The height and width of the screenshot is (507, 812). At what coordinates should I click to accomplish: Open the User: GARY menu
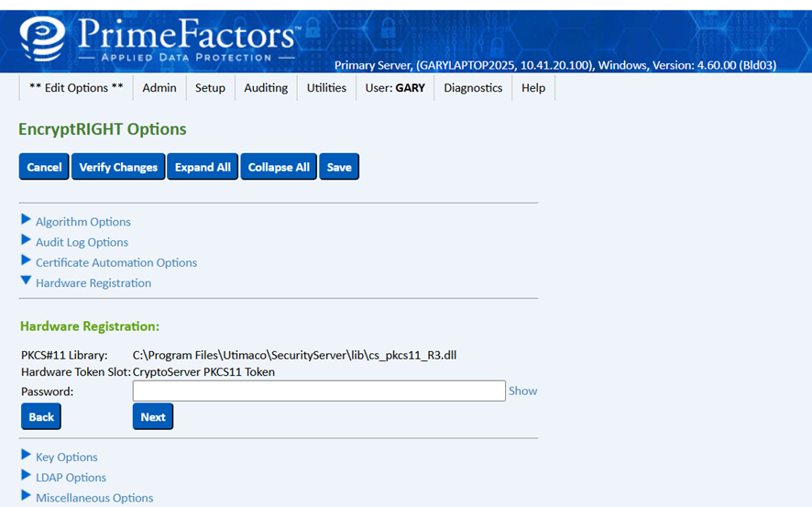coord(395,88)
